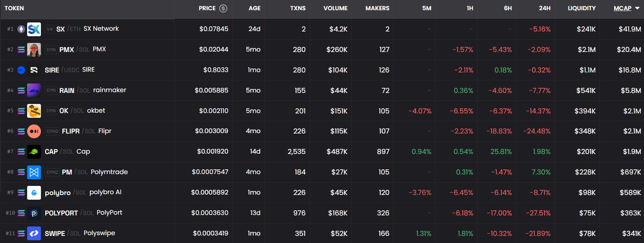The width and height of the screenshot is (644, 243).
Task: Click the PMX token avatar image
Action: (x=34, y=50)
